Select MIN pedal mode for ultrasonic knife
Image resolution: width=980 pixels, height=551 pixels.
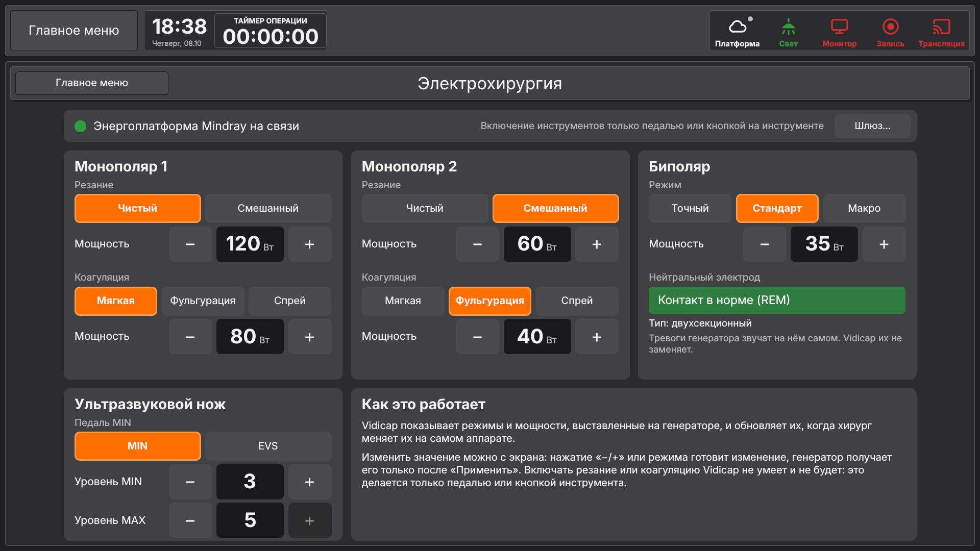point(138,446)
